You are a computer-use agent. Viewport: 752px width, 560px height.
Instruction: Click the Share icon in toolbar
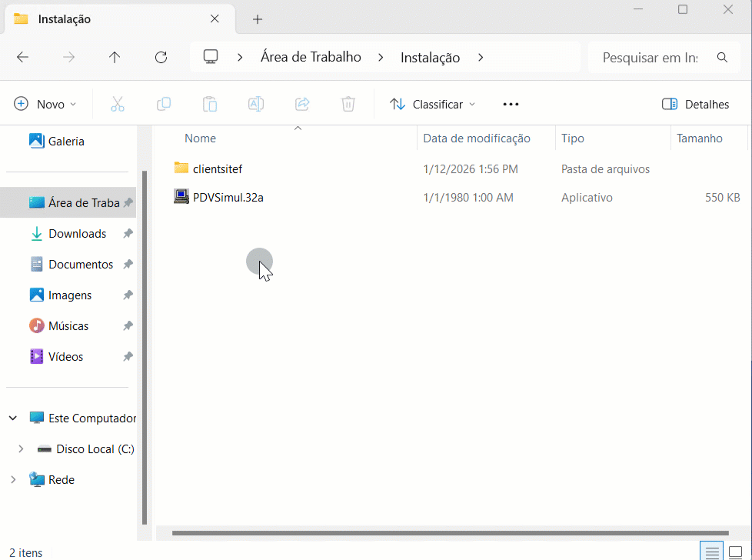click(x=302, y=104)
